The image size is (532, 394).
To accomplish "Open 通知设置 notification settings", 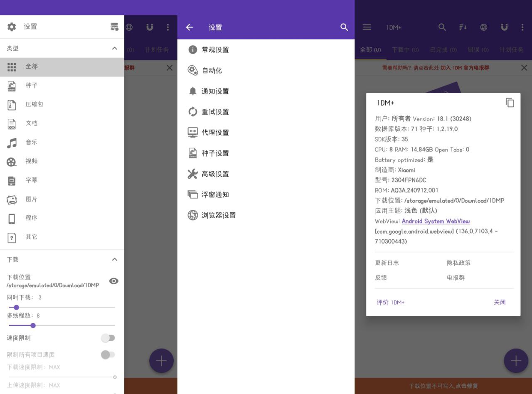I will (266, 91).
